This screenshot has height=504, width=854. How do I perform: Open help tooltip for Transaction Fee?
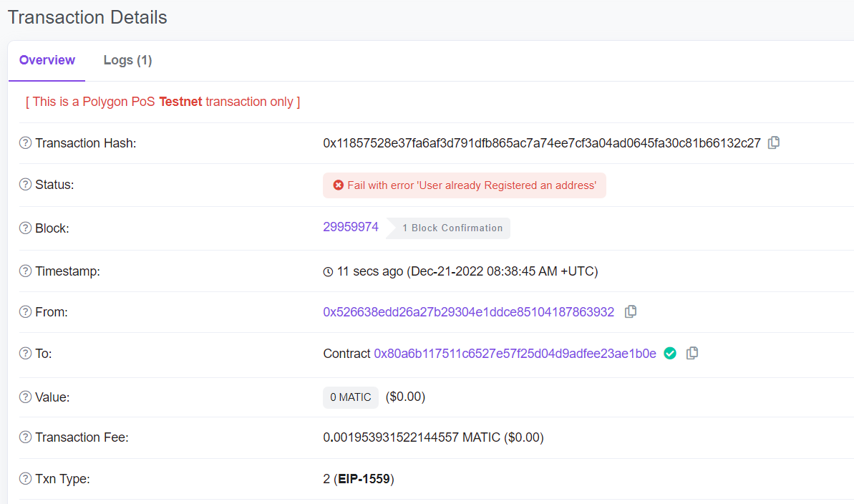pyautogui.click(x=24, y=437)
